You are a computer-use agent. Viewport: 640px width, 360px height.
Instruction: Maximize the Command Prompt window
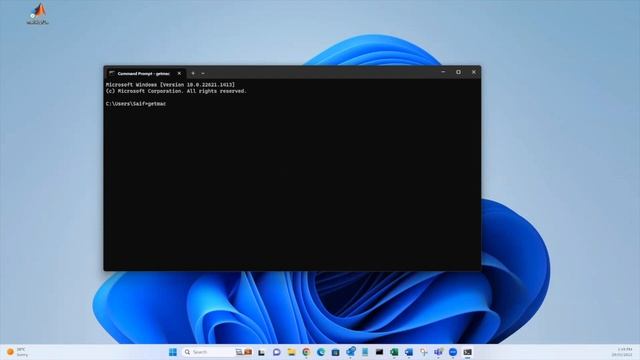(x=458, y=72)
